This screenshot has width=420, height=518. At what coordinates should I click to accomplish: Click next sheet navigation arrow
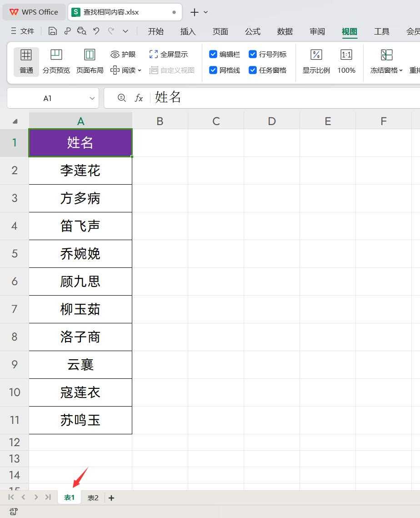[35, 497]
